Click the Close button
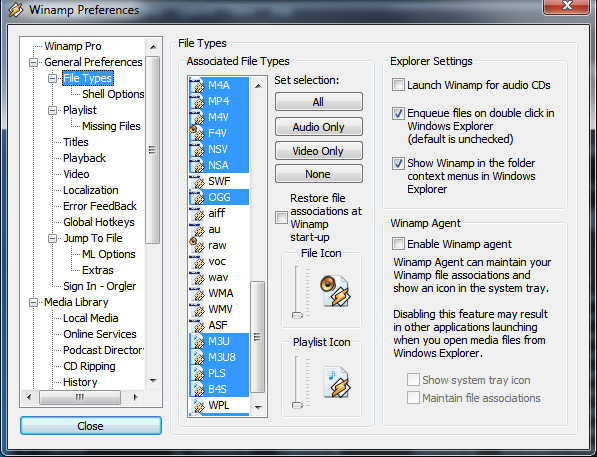Screen dimensions: 597x457 (91, 425)
